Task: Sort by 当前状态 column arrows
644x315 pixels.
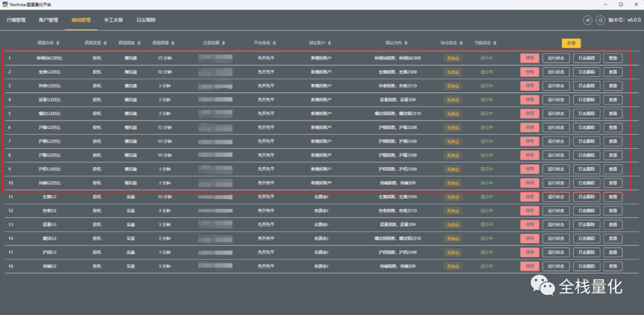Action: (495, 43)
